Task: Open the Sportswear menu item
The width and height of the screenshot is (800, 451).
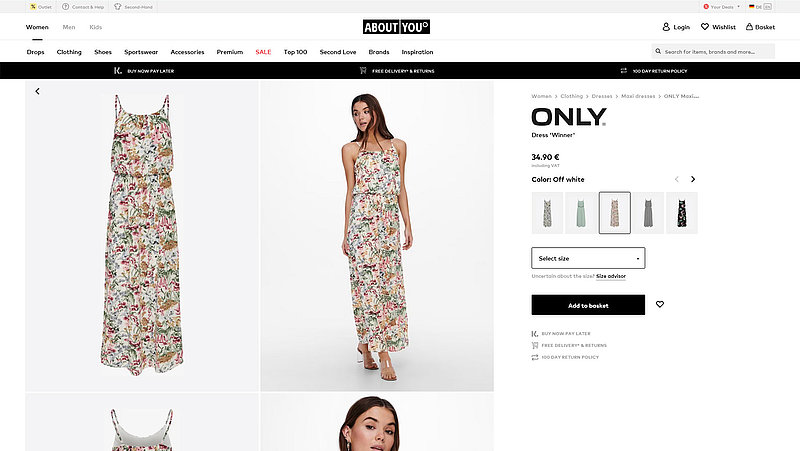Action: tap(141, 51)
